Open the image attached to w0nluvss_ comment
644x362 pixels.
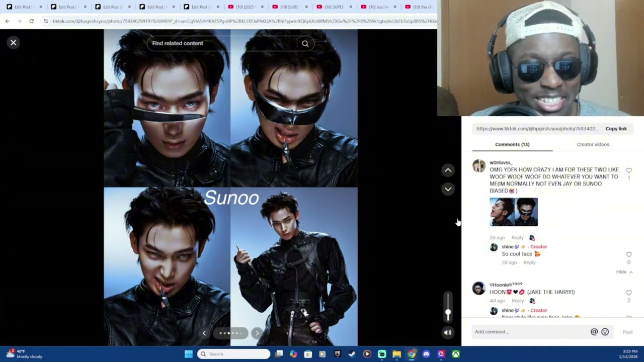514,212
